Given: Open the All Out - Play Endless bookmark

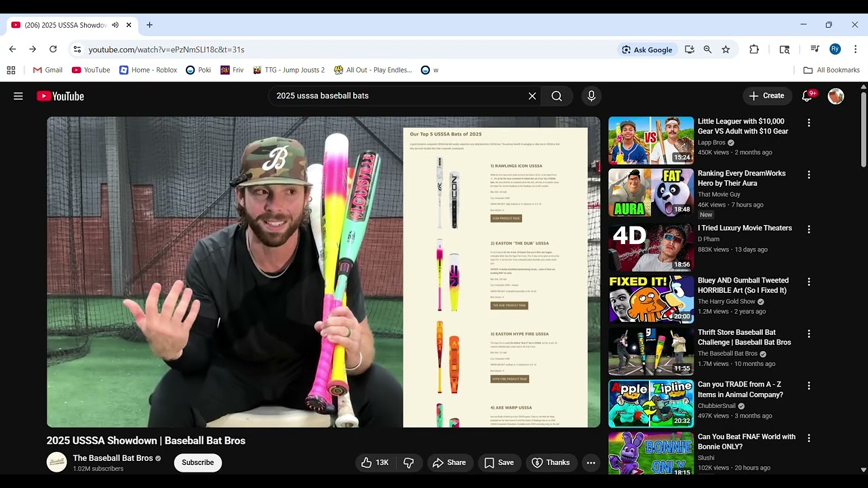Looking at the screenshot, I should 372,70.
